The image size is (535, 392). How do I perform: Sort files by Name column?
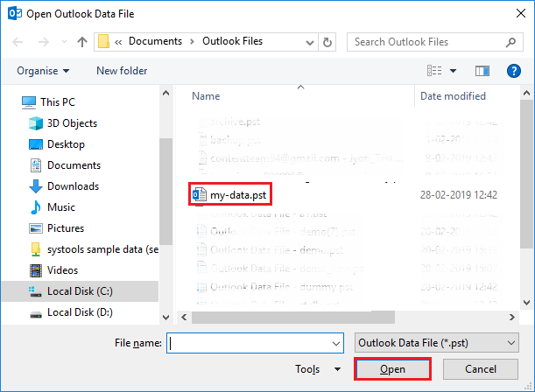click(206, 96)
